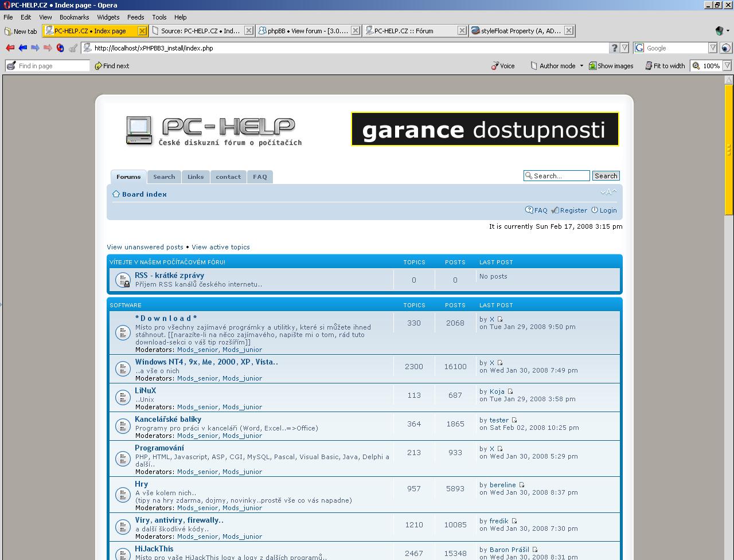Click the Board index home icon
Viewport: 734px width, 560px height.
point(116,194)
